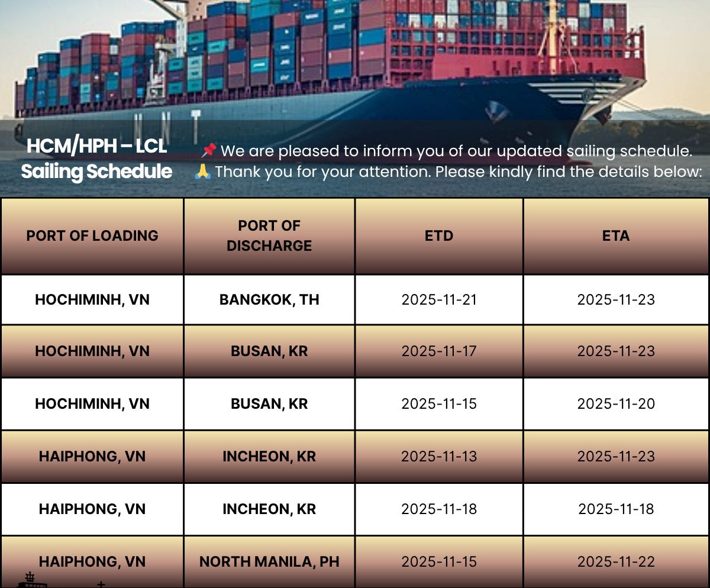Select the ETA column header
This screenshot has height=588, width=710.
616,235
